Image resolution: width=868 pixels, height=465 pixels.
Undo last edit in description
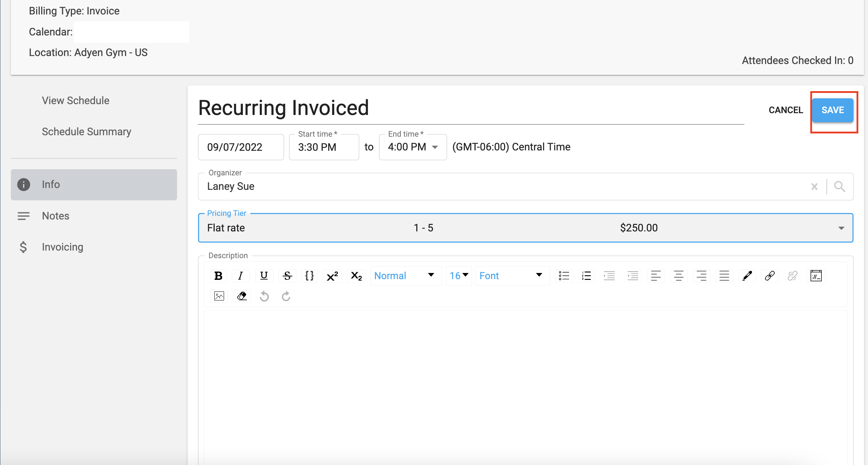pos(264,297)
